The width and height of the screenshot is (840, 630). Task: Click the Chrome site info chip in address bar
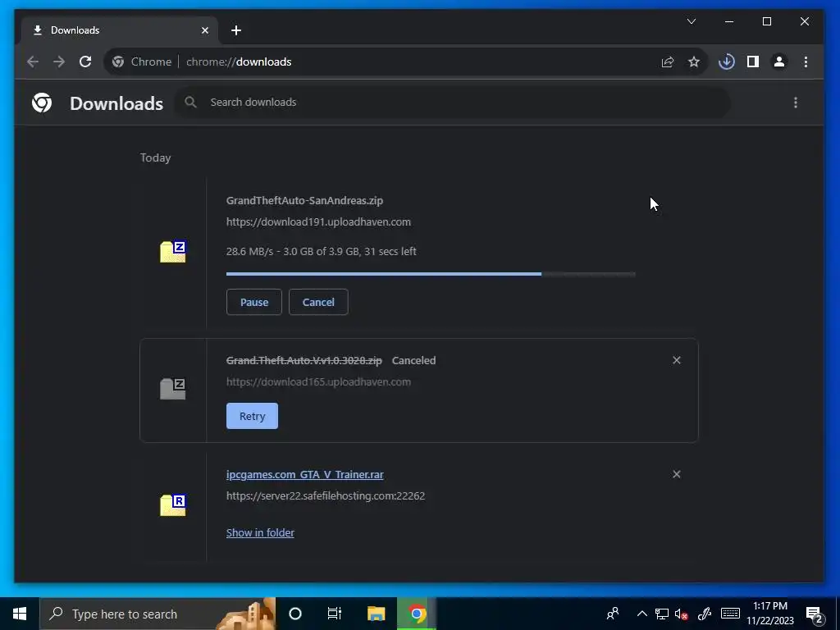[142, 62]
